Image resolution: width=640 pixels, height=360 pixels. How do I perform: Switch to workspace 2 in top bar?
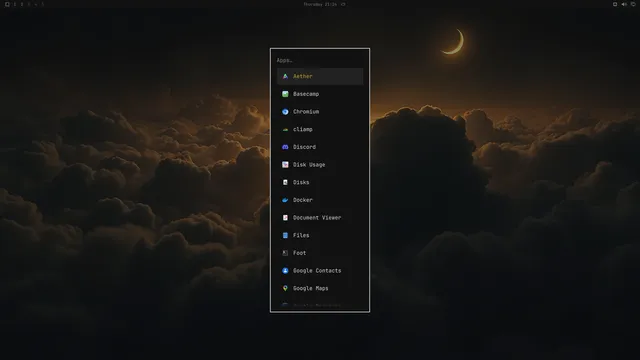(x=22, y=4)
